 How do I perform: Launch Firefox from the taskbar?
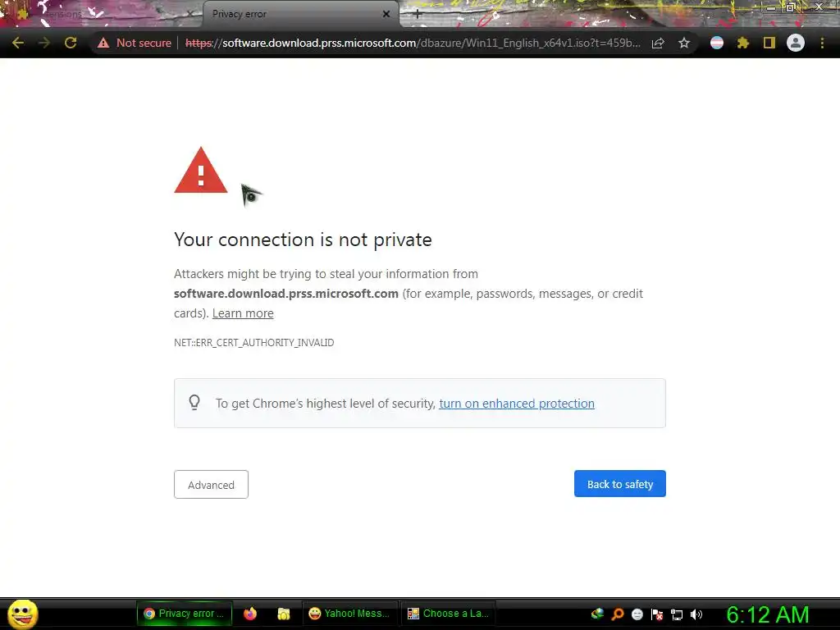250,614
